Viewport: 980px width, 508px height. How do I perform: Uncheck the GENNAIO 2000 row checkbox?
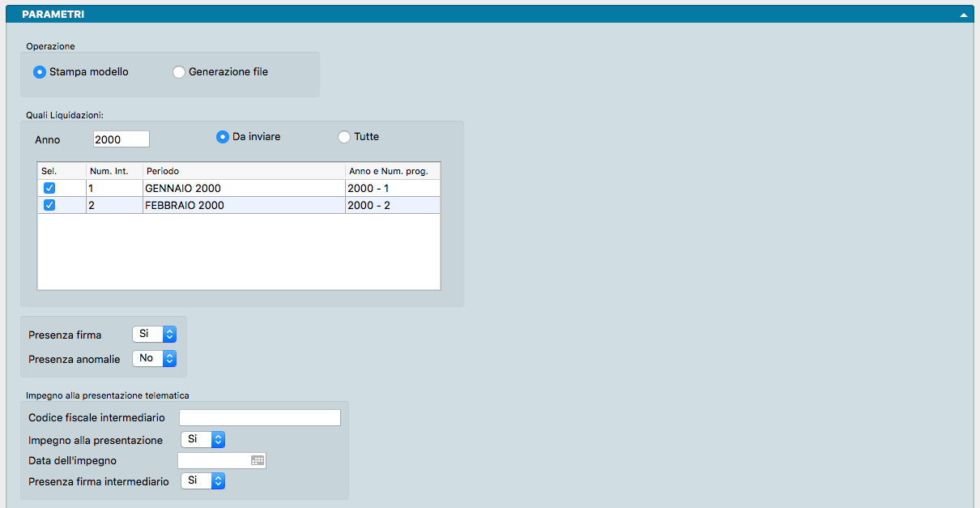coord(49,188)
